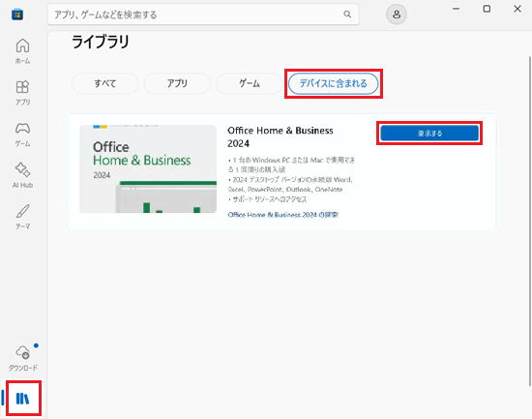Open the Home section in the sidebar
Screen dimensions: 532x419
[23, 51]
